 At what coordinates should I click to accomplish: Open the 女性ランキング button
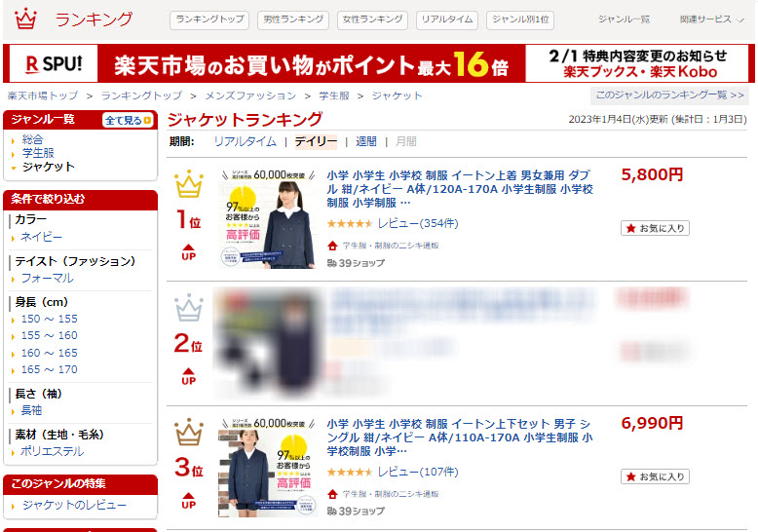372,19
